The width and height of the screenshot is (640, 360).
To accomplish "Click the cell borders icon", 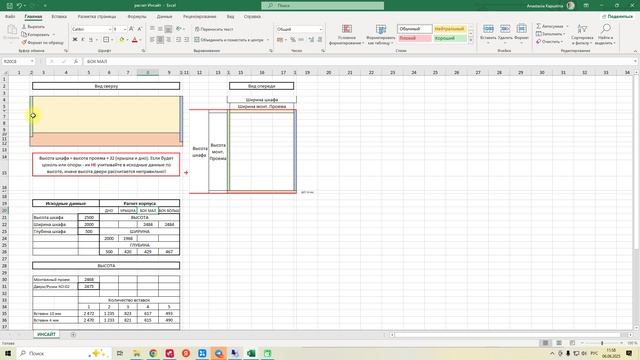I will (x=106, y=40).
